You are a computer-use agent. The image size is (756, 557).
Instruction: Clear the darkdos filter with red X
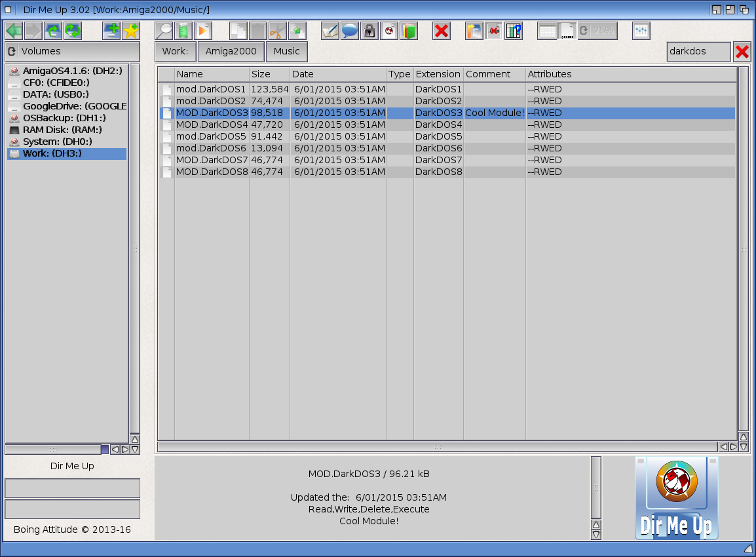tap(742, 52)
